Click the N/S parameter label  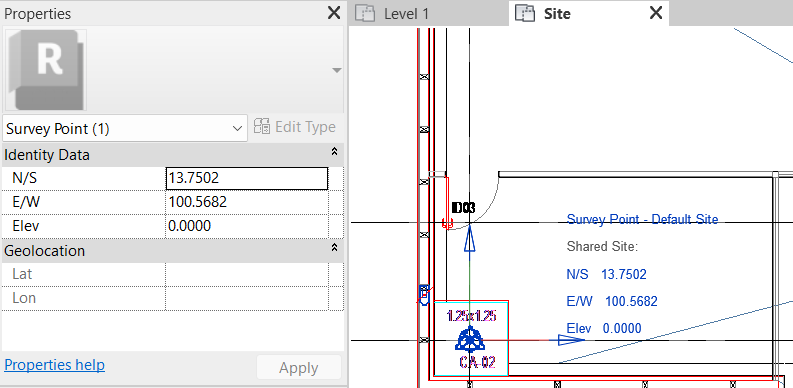tap(24, 178)
